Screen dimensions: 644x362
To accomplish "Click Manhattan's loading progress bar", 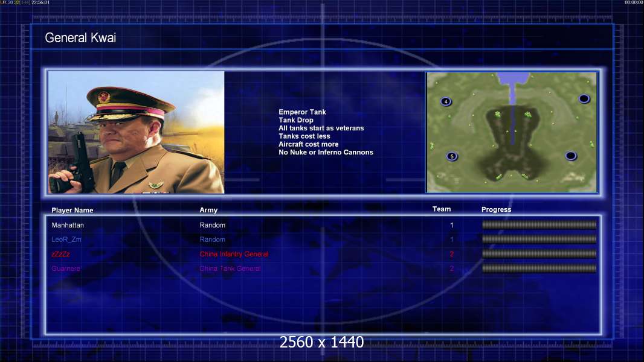I will click(x=539, y=224).
